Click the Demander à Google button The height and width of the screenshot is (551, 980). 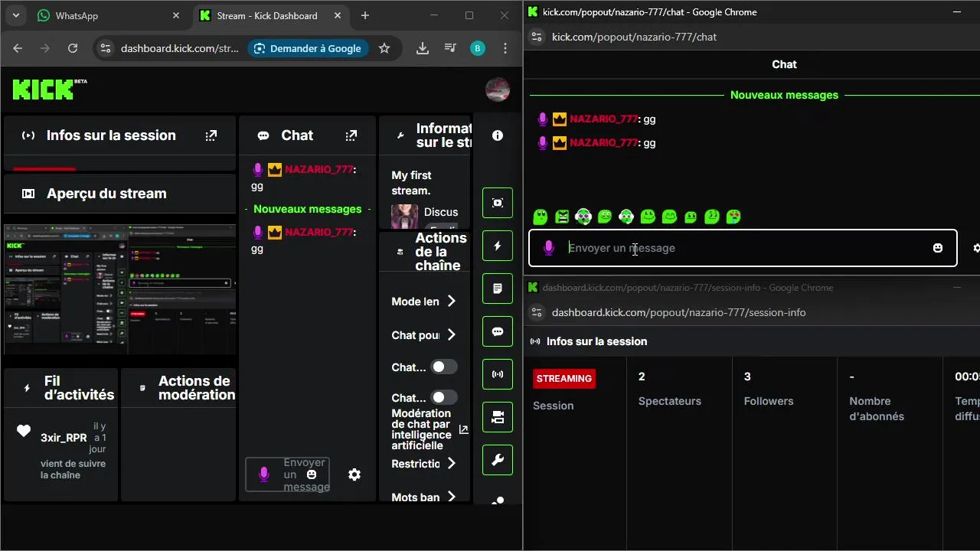308,48
